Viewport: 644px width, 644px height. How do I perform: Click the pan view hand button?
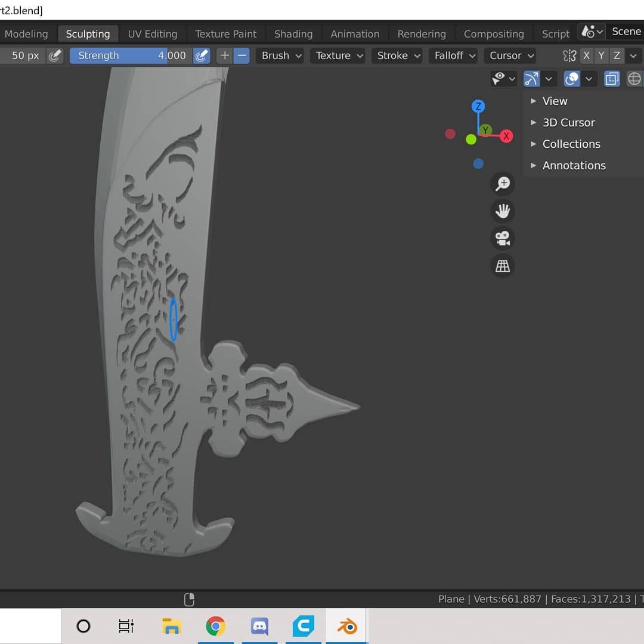click(502, 211)
